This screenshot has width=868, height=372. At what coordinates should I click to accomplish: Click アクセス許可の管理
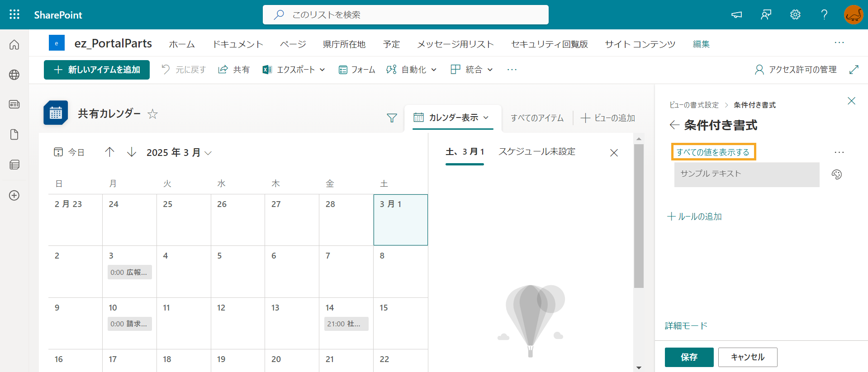(x=796, y=70)
